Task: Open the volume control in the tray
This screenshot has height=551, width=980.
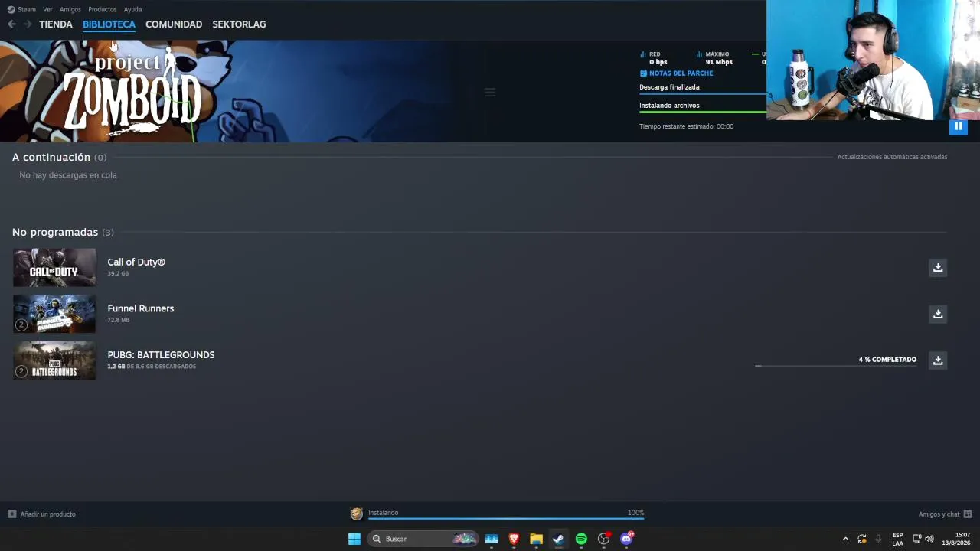Action: coord(929,539)
